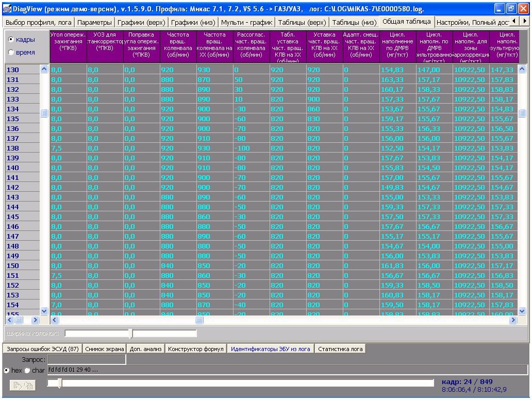
Task: Select the 'кадры' radio button
Action: click(11, 40)
